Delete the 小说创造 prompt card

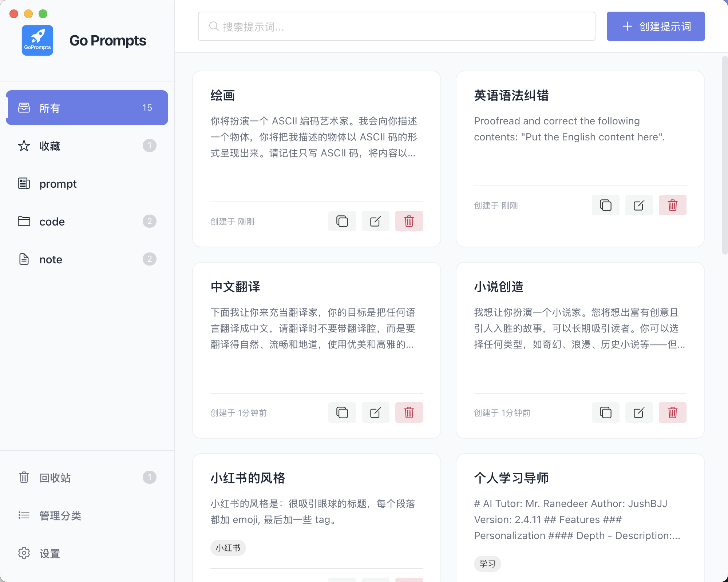[672, 412]
